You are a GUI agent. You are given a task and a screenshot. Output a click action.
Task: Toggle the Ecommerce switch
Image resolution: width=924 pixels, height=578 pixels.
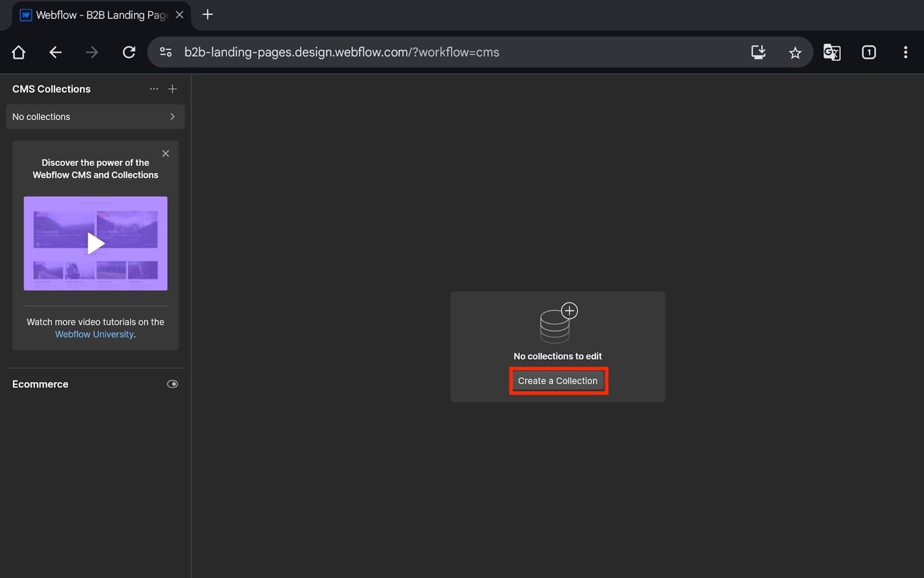pos(172,384)
